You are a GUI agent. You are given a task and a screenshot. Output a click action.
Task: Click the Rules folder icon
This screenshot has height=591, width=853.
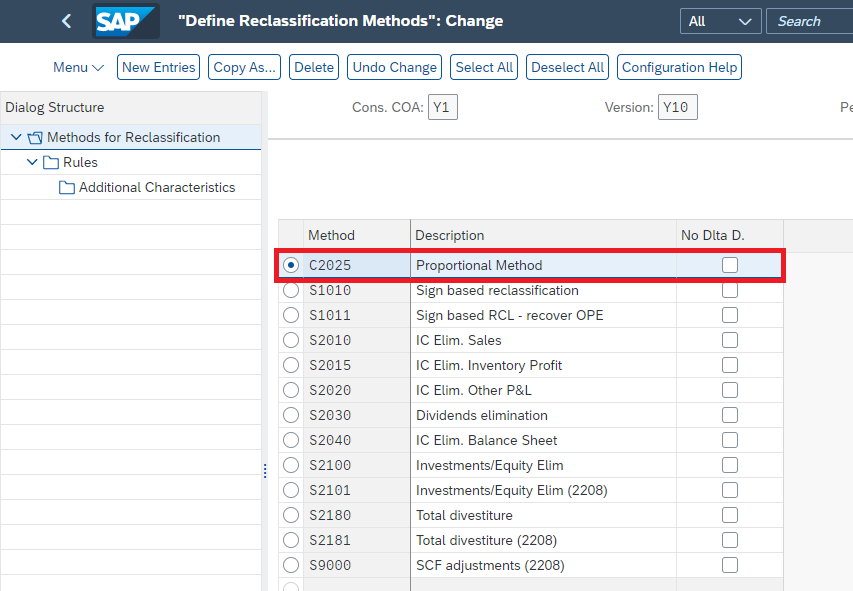click(x=51, y=162)
